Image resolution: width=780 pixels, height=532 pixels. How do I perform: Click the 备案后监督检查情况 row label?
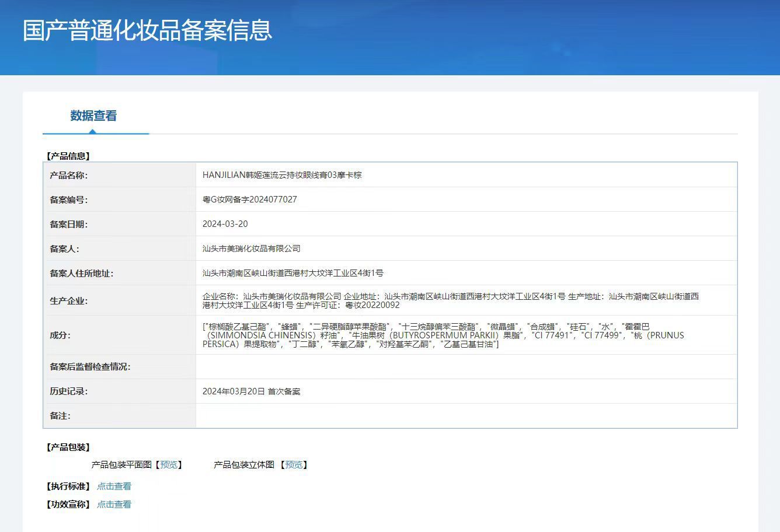90,367
